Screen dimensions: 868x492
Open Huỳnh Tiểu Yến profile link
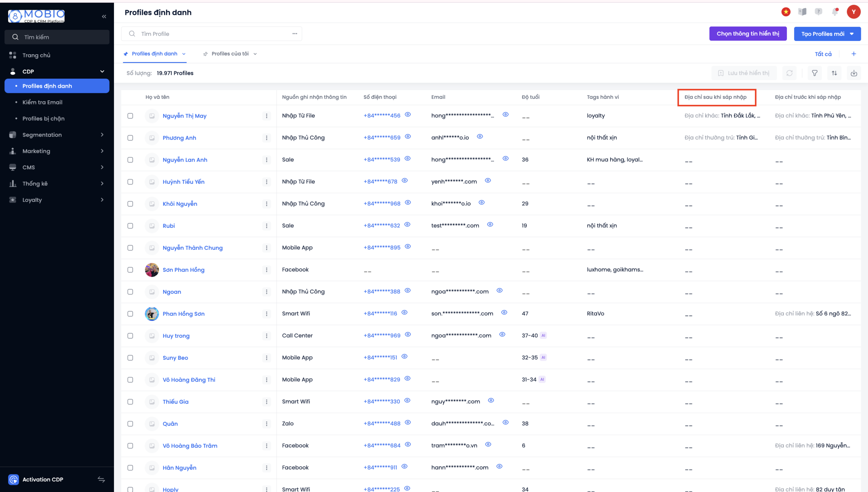183,182
